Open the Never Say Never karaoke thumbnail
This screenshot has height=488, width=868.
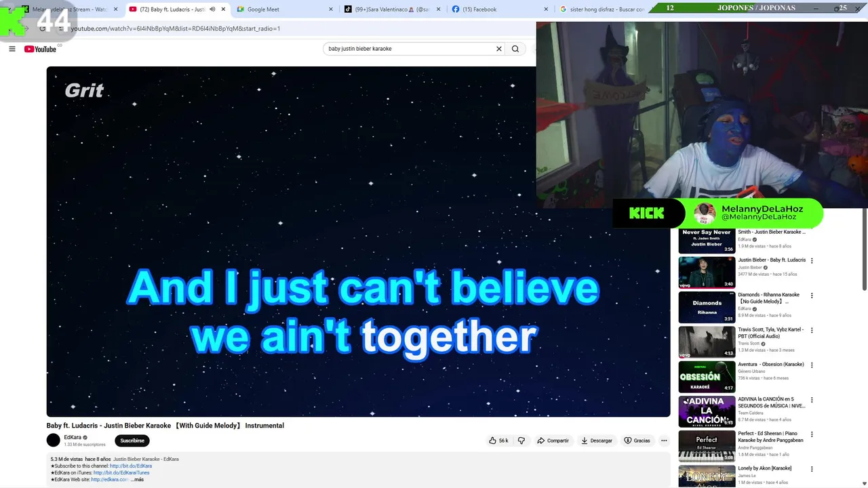(x=707, y=240)
